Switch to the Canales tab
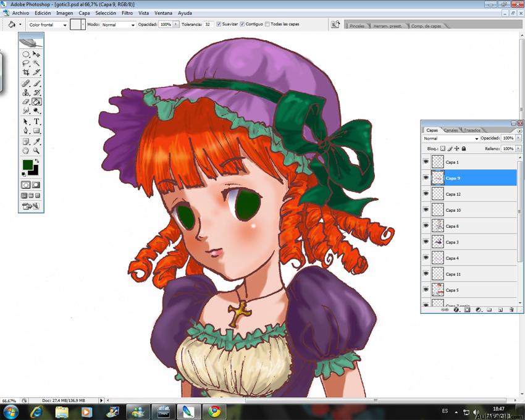525x420 pixels. [x=451, y=130]
